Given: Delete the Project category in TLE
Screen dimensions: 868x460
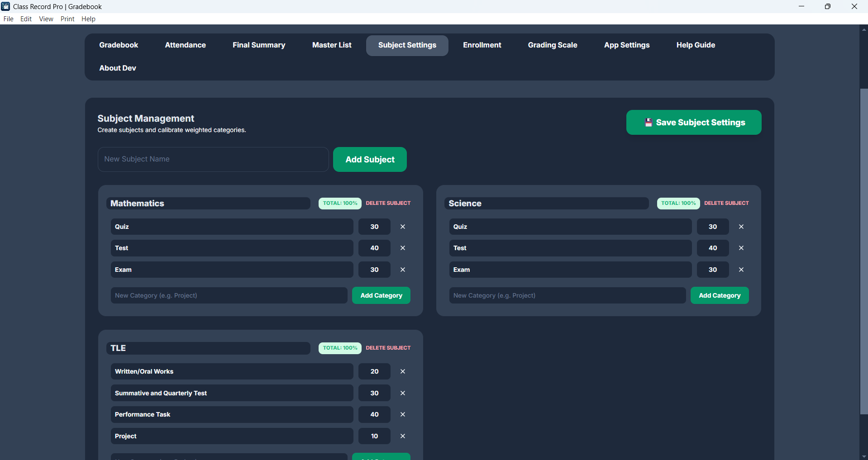Looking at the screenshot, I should 402,436.
